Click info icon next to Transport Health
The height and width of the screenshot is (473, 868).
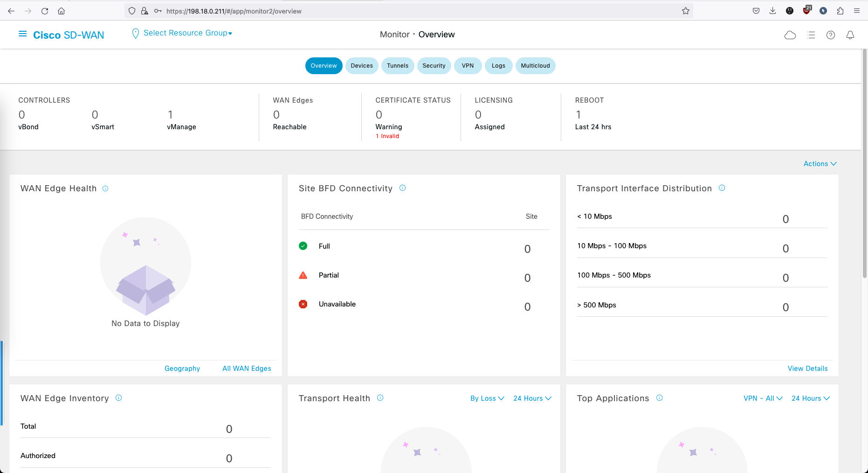380,398
